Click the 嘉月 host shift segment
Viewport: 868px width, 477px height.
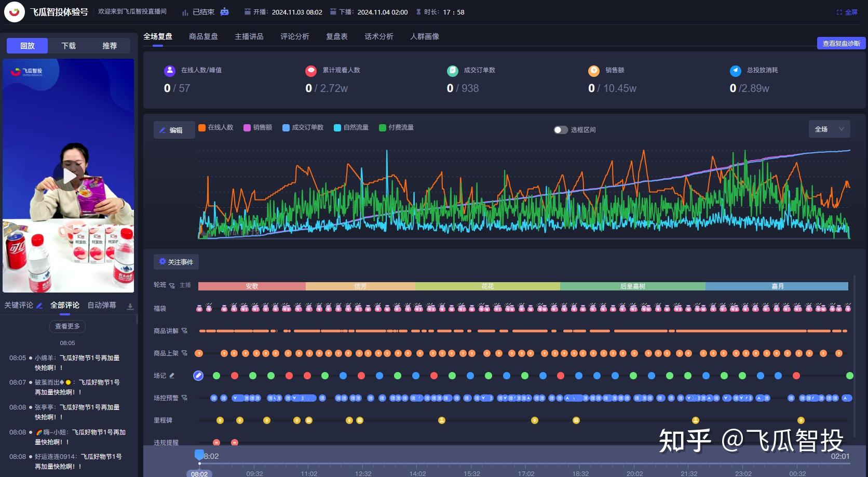click(777, 286)
